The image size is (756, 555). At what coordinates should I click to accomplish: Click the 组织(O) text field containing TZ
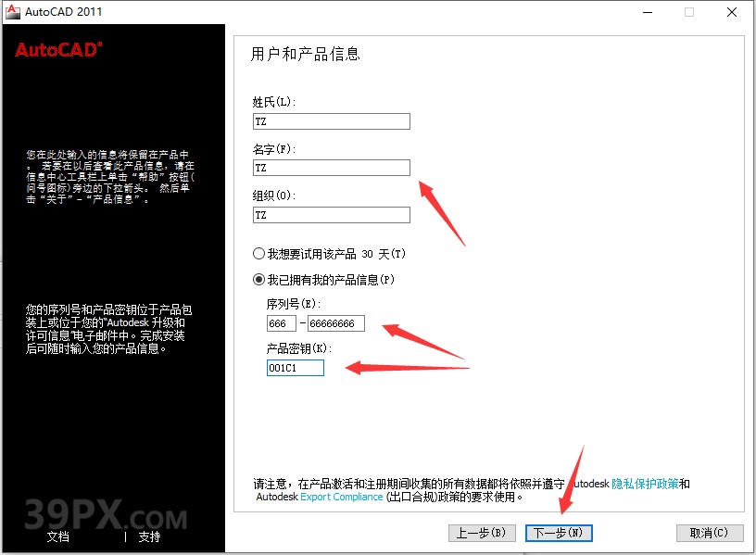pos(331,214)
